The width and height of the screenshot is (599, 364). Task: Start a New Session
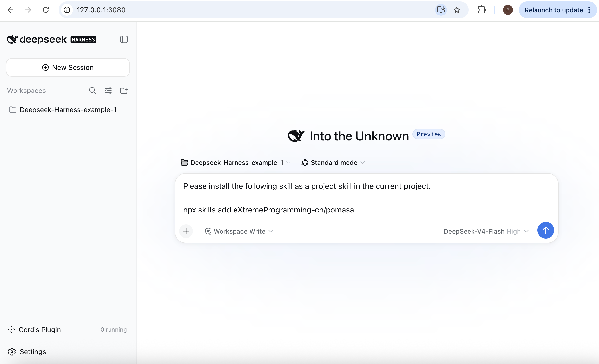[x=68, y=67]
